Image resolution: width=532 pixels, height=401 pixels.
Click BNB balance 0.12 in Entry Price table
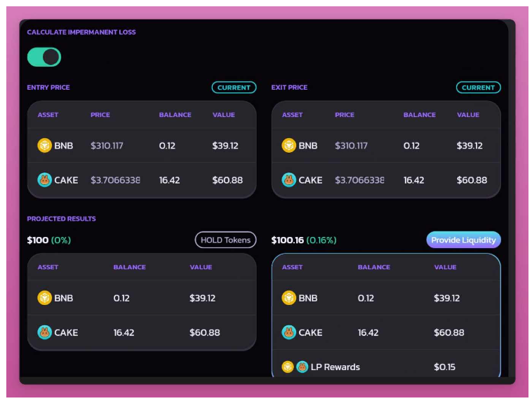click(x=167, y=146)
